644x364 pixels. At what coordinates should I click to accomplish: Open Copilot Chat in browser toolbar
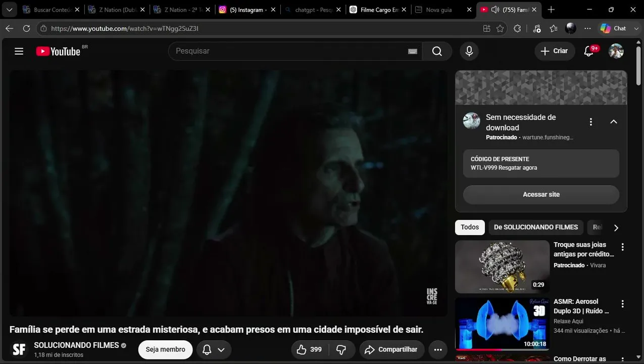613,28
